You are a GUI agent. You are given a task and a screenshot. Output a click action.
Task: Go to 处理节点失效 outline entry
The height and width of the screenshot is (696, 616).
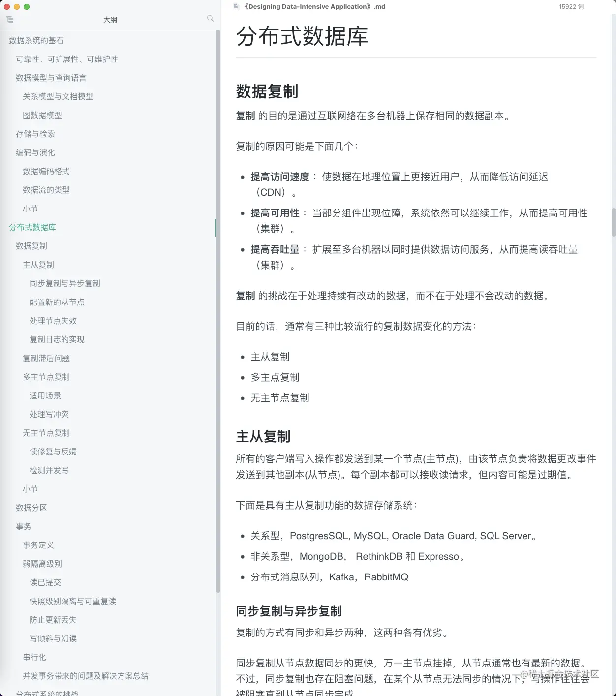tap(53, 321)
